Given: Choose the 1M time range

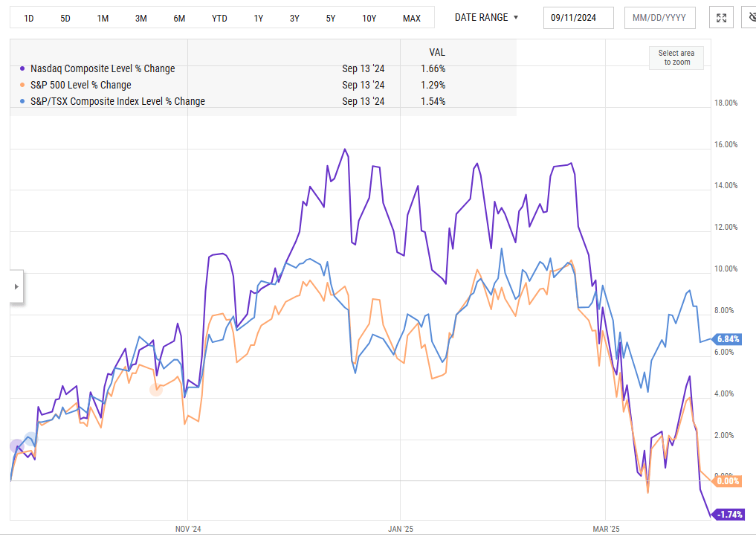Looking at the screenshot, I should [x=103, y=18].
